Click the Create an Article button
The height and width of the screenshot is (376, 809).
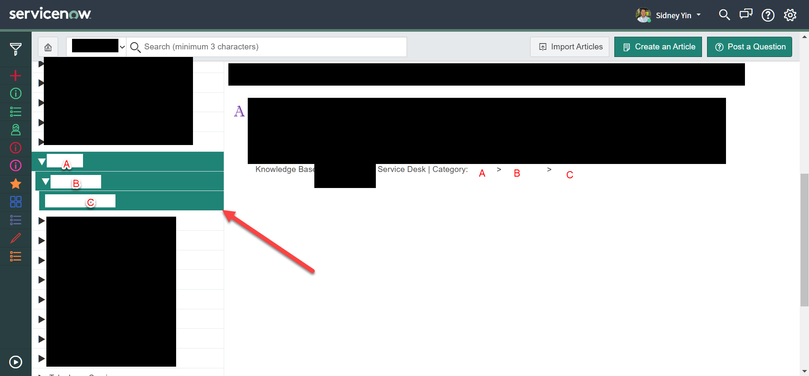(658, 46)
